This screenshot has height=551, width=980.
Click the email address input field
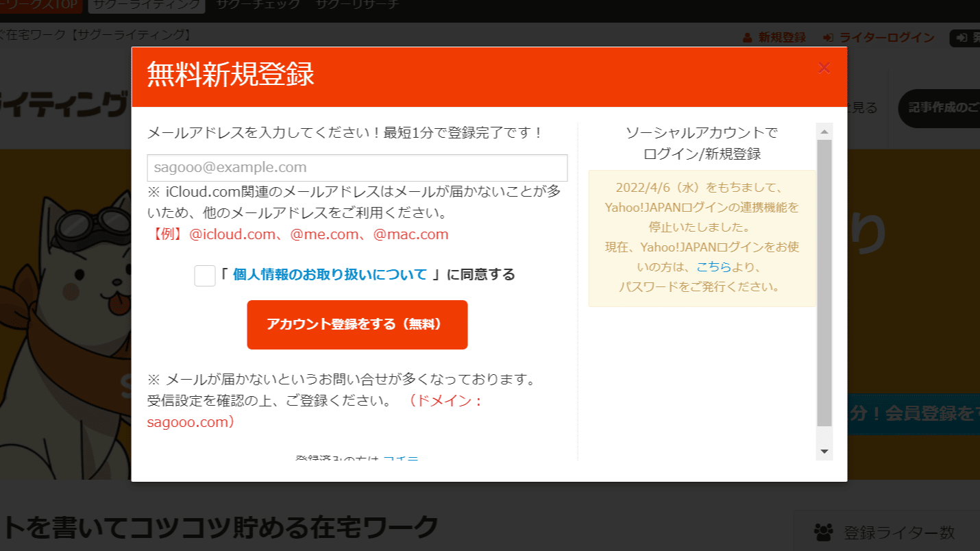[x=357, y=168]
